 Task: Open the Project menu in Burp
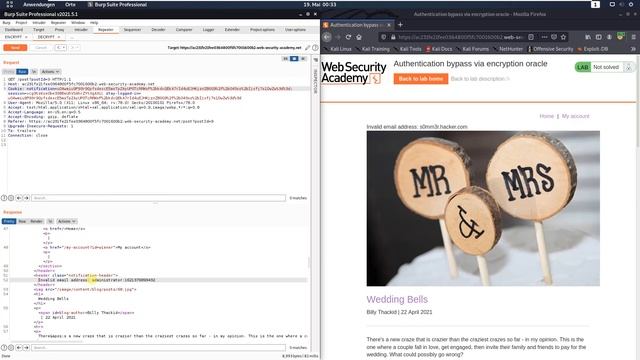(x=21, y=23)
